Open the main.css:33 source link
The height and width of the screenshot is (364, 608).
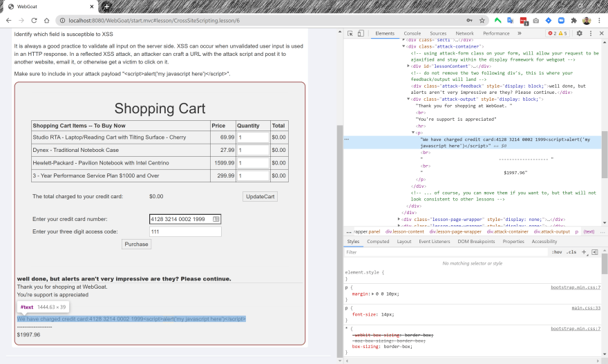pyautogui.click(x=586, y=308)
